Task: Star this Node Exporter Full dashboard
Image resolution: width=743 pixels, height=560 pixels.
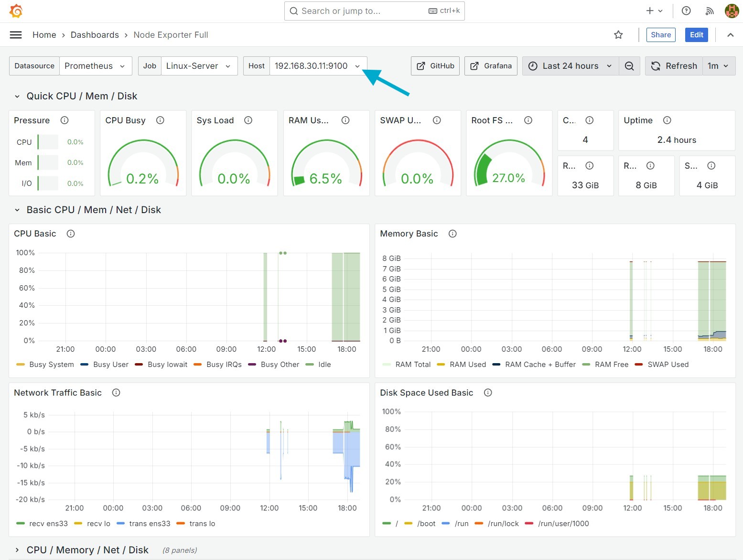Action: pos(618,34)
